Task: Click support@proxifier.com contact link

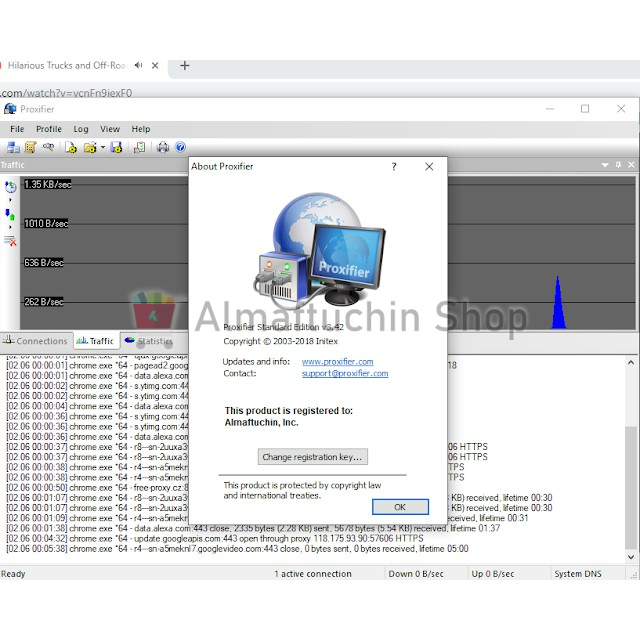Action: 345,373
